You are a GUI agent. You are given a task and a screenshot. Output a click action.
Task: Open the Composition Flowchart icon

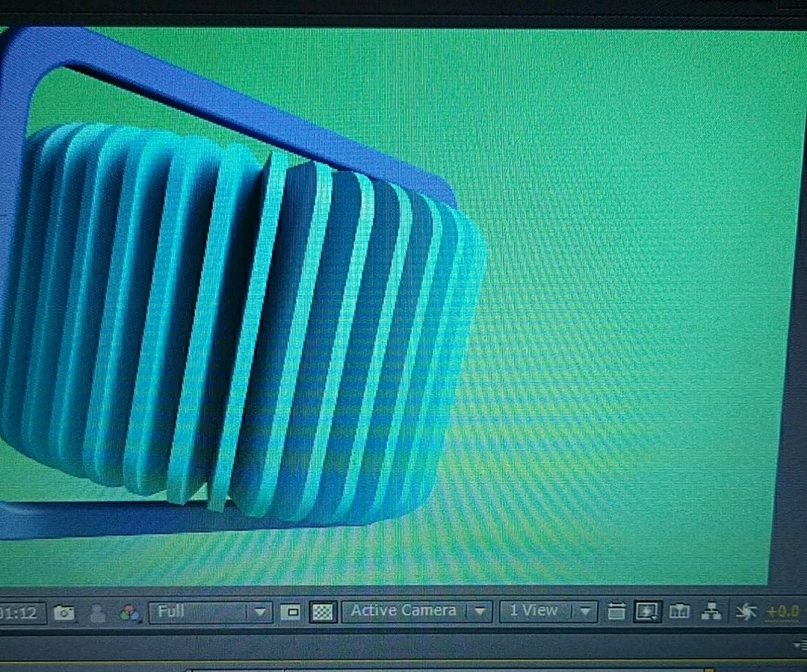click(x=711, y=611)
